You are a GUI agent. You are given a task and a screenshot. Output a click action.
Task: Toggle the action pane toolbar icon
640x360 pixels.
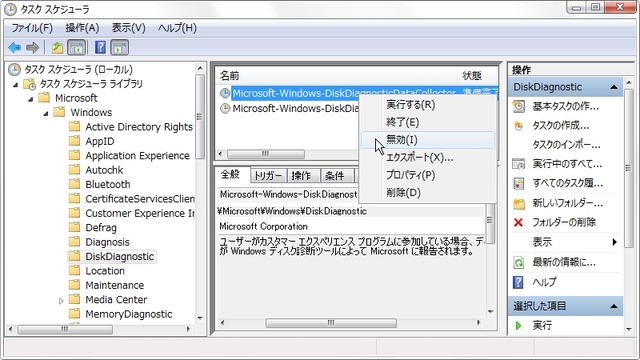[x=119, y=47]
